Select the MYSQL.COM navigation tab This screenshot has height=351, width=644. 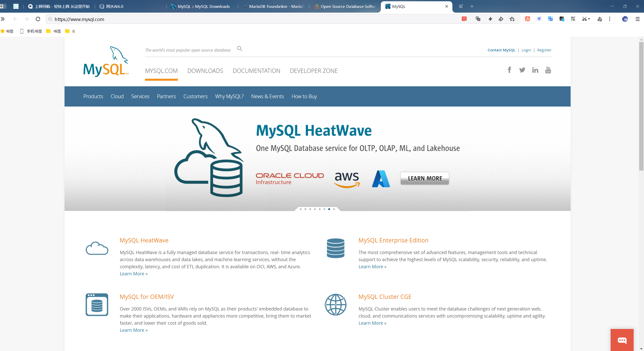pos(161,71)
